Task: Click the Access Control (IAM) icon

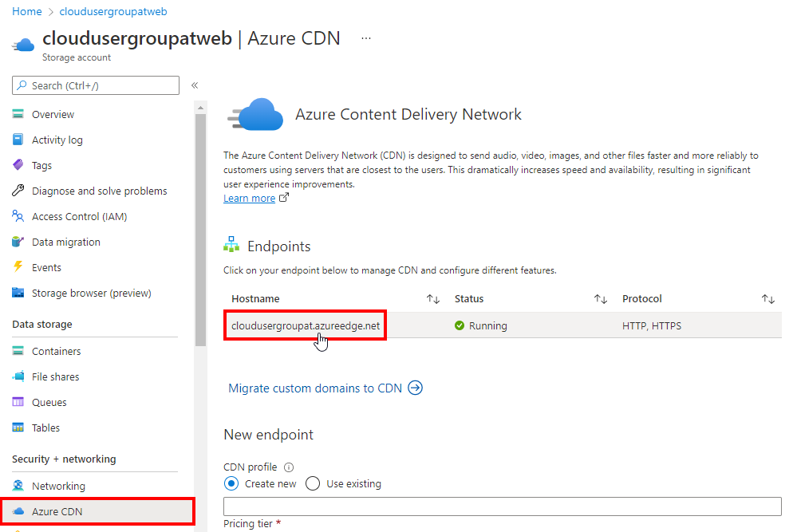Action: tap(18, 216)
